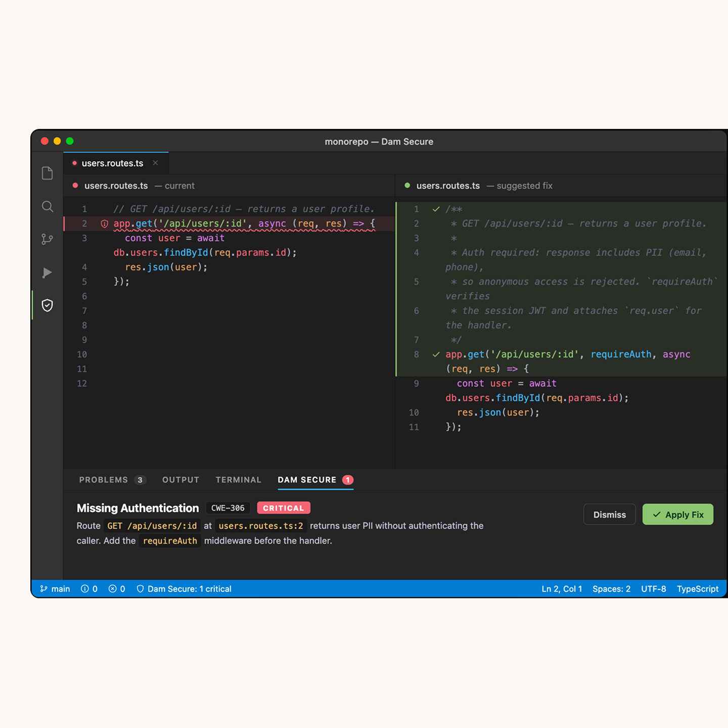Close the users.routes.ts tab
728x728 pixels.
[x=155, y=163]
